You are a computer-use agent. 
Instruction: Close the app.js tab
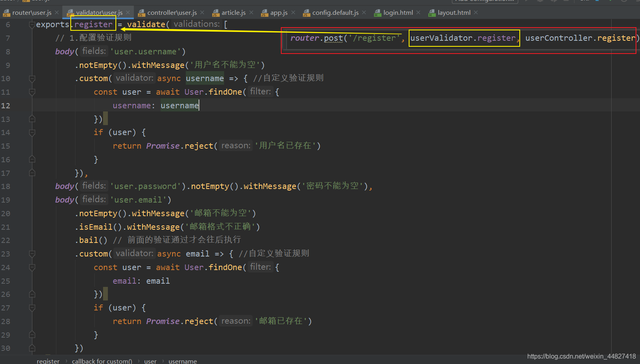(x=293, y=13)
